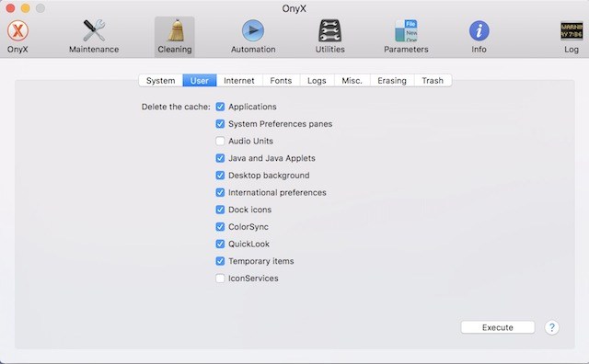The width and height of the screenshot is (589, 364).
Task: Disable the QuickLook checkbox
Action: tap(220, 244)
